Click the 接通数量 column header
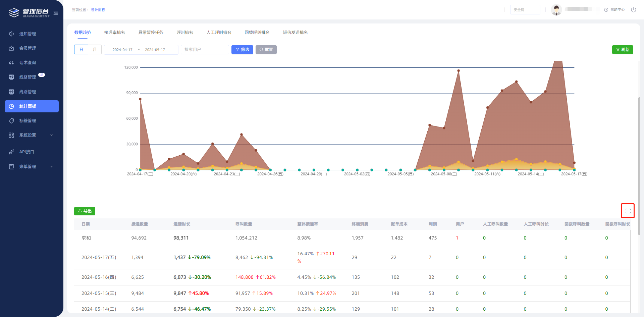Viewport: 644px width, 317px height. pos(140,224)
